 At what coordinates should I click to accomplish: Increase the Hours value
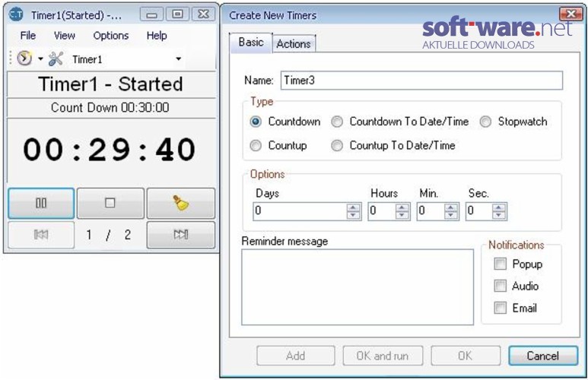click(402, 207)
